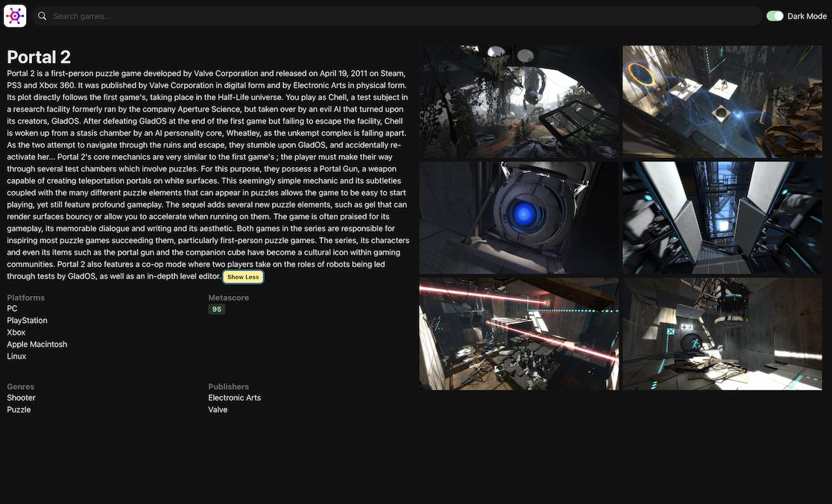The image size is (832, 504).
Task: Click the Platforms heading
Action: [x=25, y=297]
